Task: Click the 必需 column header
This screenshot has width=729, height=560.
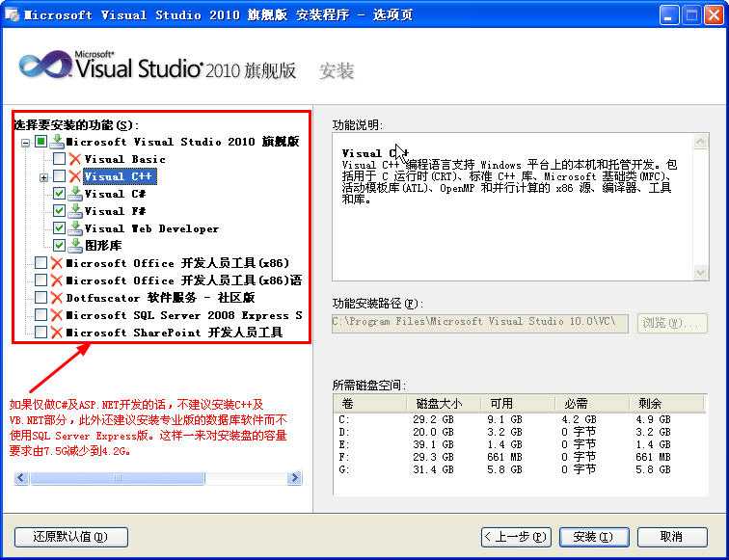Action: [593, 404]
